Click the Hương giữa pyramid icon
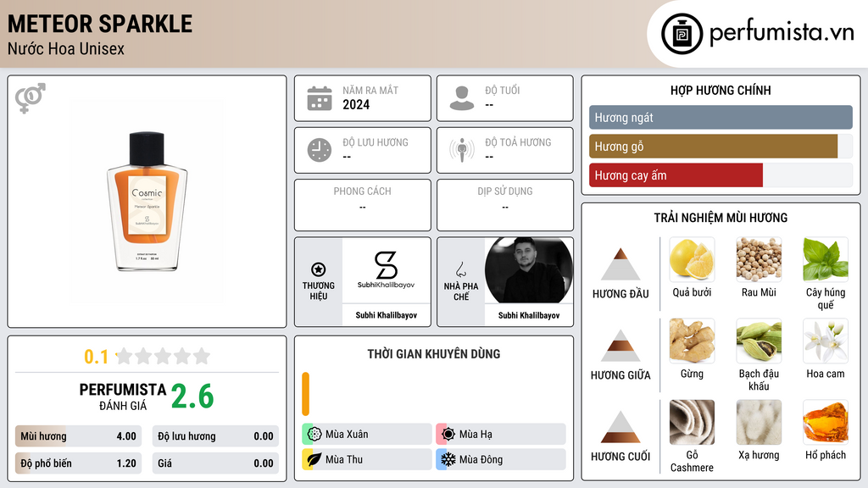The image size is (868, 488). click(620, 346)
